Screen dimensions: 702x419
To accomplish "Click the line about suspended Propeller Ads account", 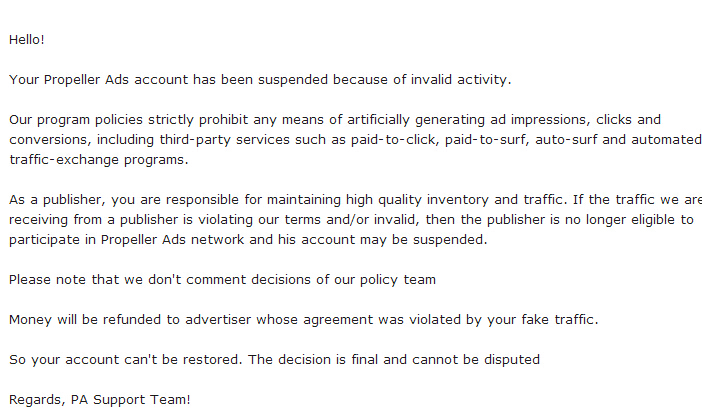I will click(x=260, y=80).
